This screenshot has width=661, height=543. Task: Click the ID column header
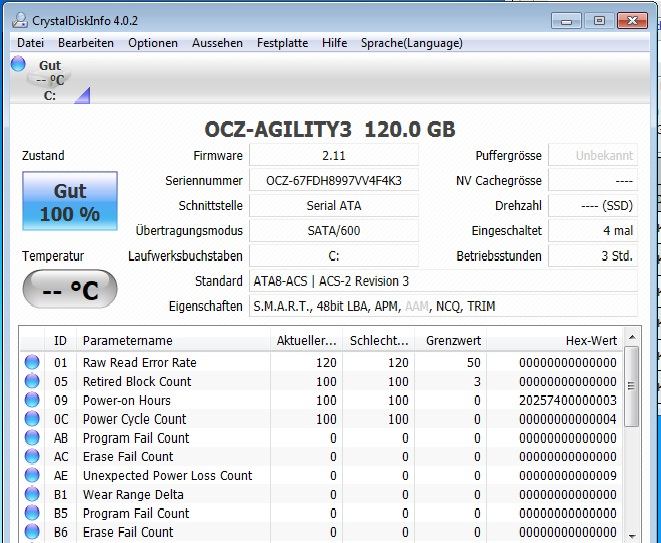tap(60, 341)
